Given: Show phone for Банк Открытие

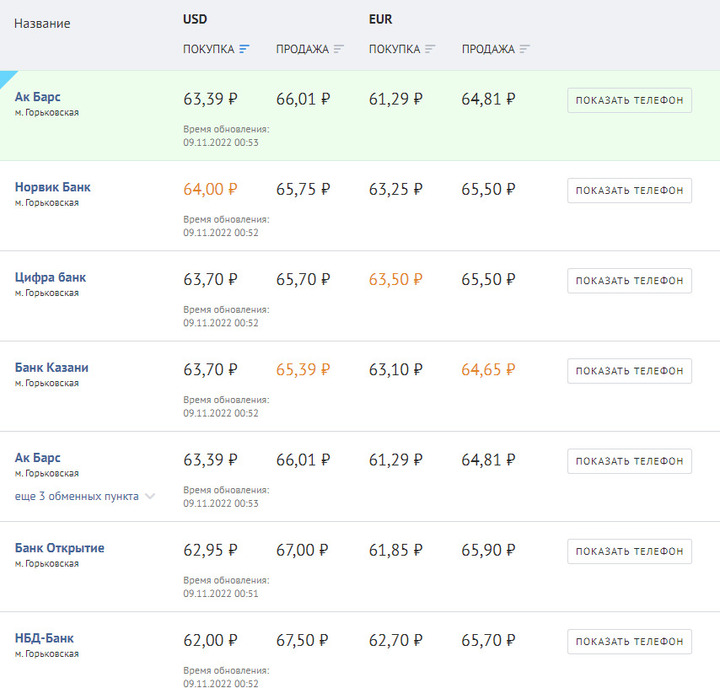Looking at the screenshot, I should coord(630,551).
